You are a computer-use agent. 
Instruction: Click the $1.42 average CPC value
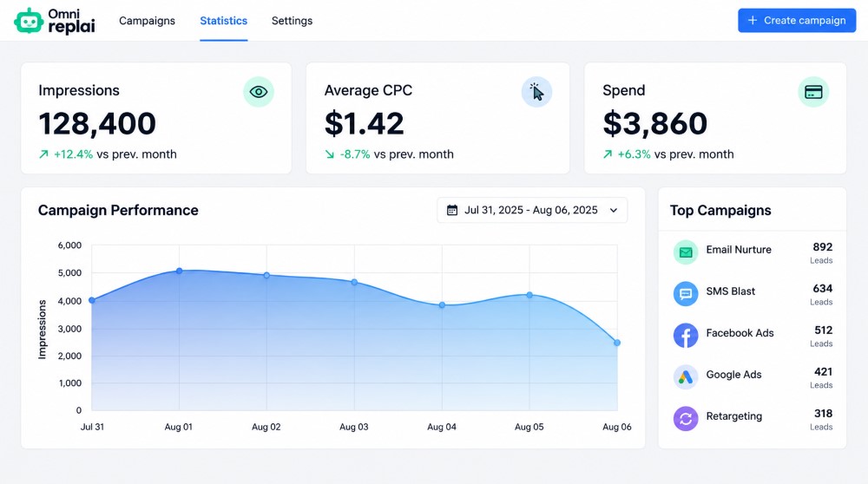(365, 123)
